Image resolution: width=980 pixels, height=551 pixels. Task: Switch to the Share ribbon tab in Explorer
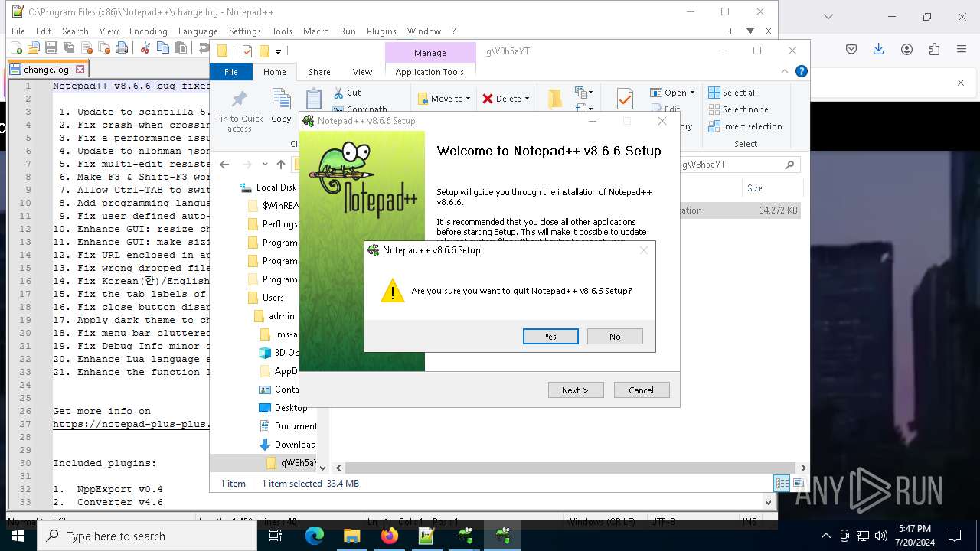[319, 72]
